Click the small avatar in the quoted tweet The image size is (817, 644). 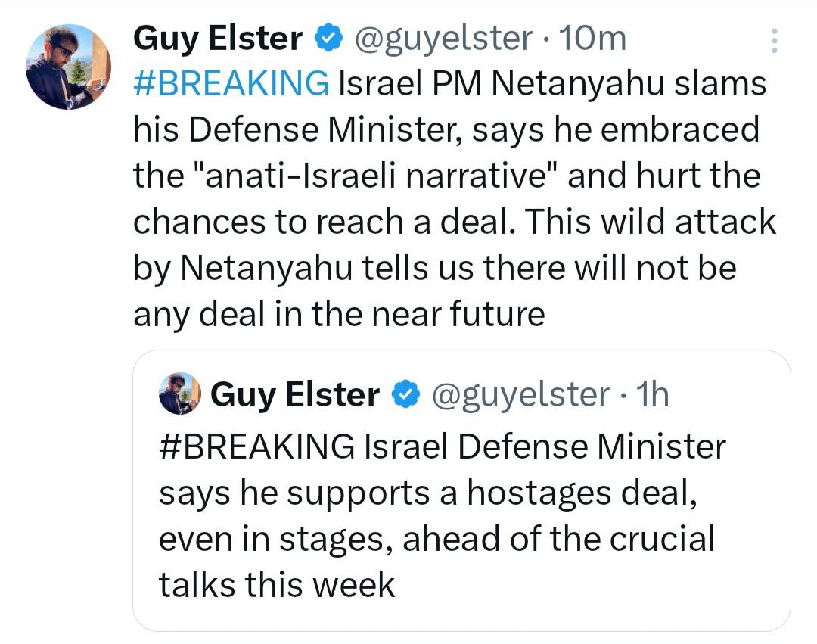(180, 394)
